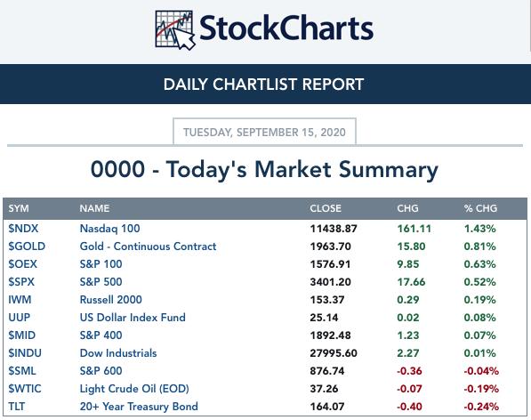Open the Nasdaq 100 name link
The height and width of the screenshot is (420, 531).
click(109, 229)
